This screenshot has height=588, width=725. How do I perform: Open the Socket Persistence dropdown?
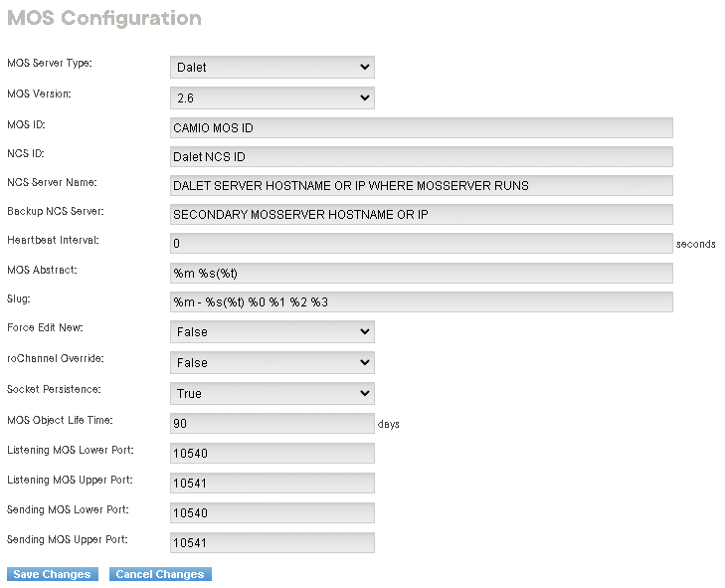tap(272, 393)
